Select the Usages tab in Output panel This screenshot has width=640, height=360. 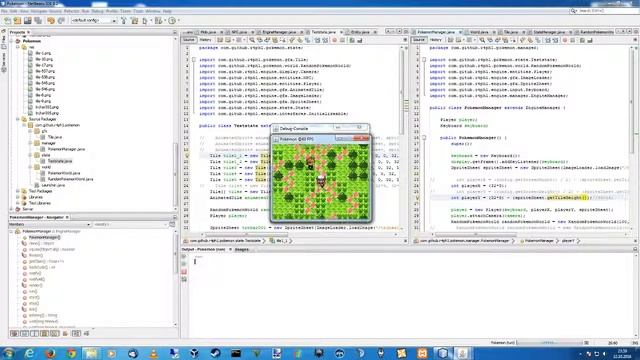(242, 249)
